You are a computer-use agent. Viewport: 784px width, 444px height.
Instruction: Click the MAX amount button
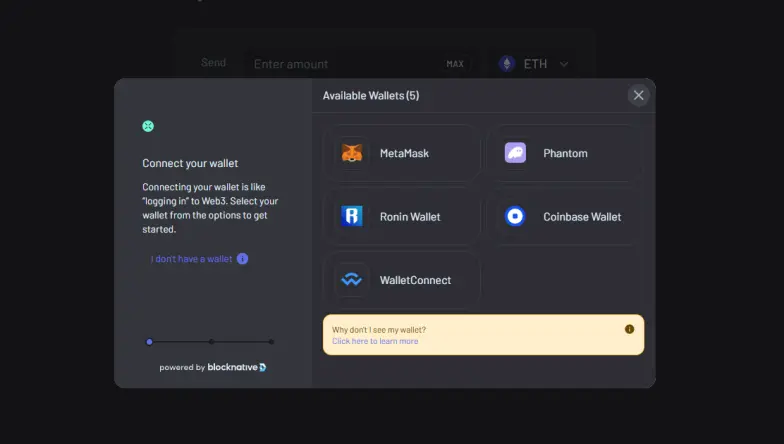point(455,64)
